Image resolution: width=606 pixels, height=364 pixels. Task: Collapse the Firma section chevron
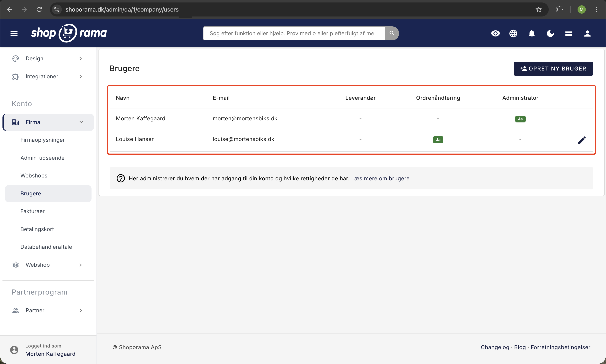(x=81, y=122)
